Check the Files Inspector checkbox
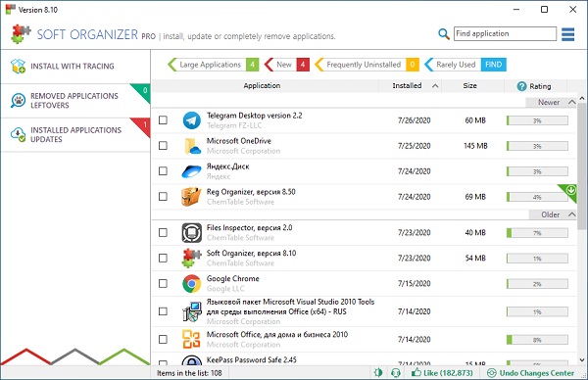This screenshot has height=380, width=588. click(x=163, y=232)
